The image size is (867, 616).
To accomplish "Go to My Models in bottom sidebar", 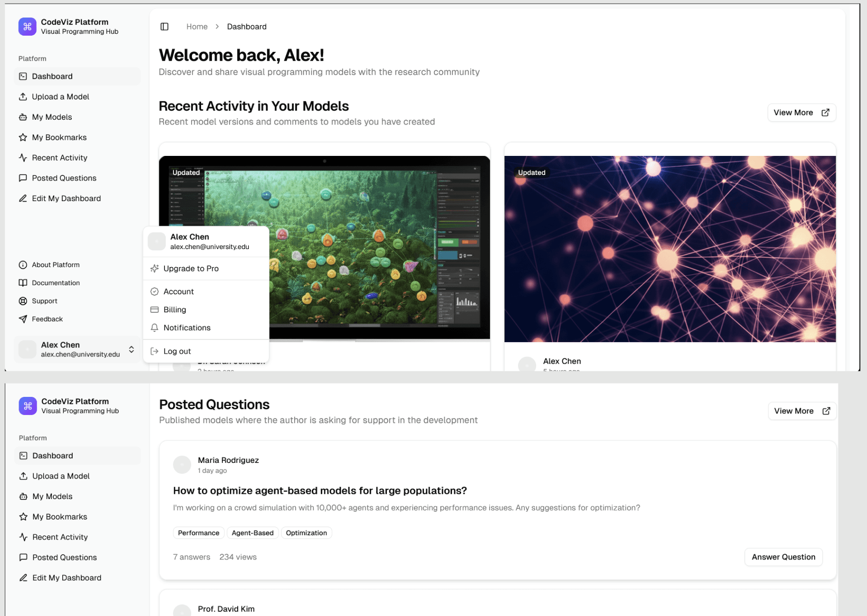I will 77,496.
